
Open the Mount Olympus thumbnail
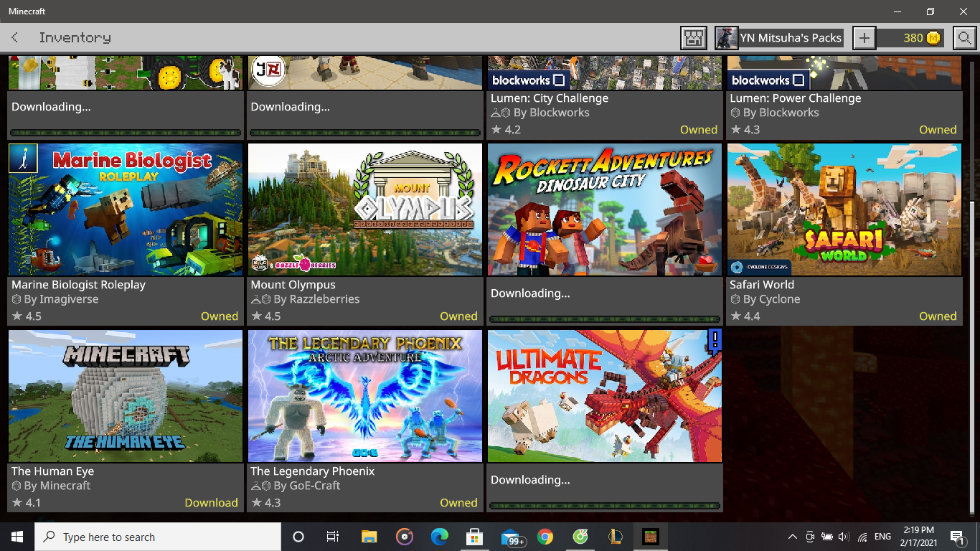pos(365,209)
